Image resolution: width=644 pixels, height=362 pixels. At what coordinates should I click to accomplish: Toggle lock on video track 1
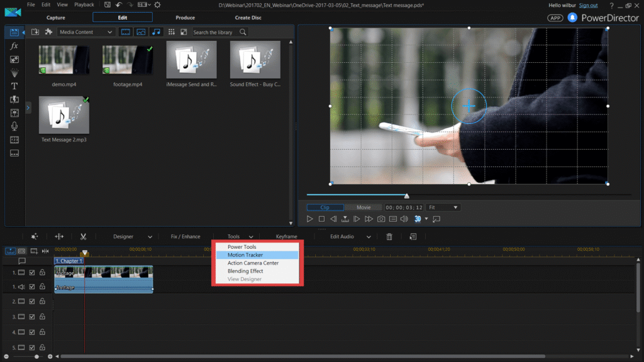tap(42, 273)
